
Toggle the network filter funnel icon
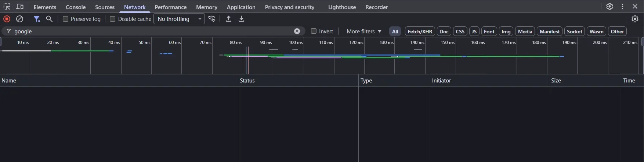(37, 19)
